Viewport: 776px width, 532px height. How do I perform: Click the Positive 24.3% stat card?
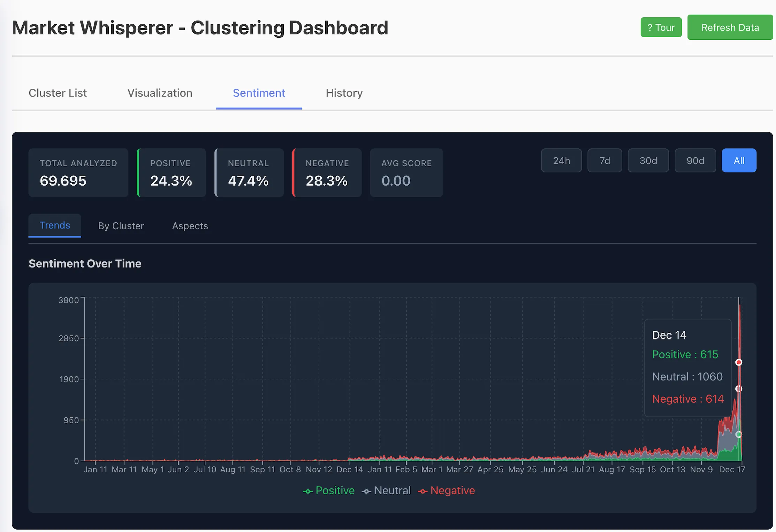click(x=172, y=173)
